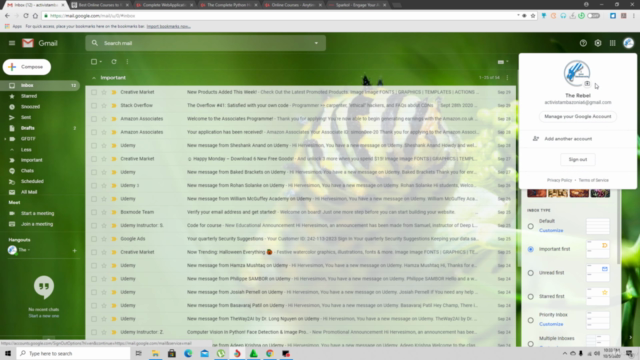Screen dimensions: 640x360
Task: Change profile picture via the camera icon
Action: tap(587, 84)
